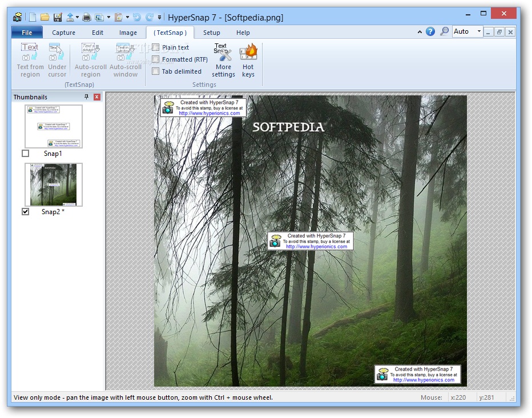This screenshot has height=418, width=532.
Task: Click the status bar resize grip
Action: tap(513, 399)
